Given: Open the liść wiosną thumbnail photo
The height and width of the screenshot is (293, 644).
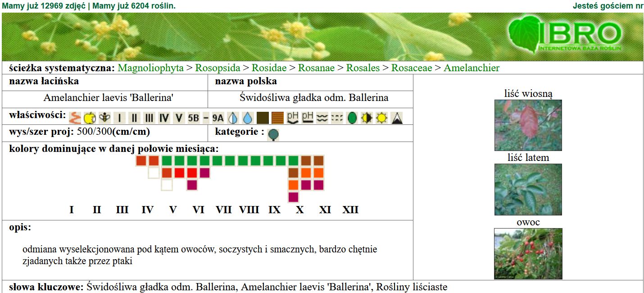Looking at the screenshot, I should coord(528,125).
